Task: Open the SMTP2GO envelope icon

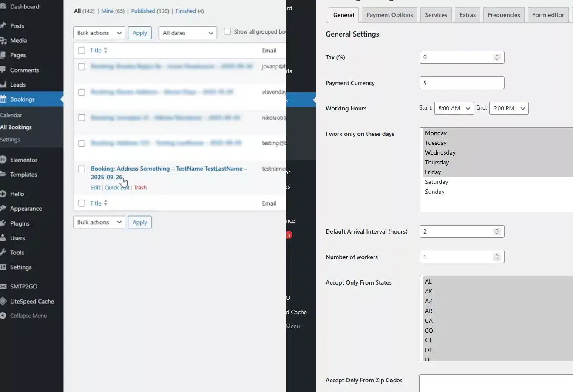Action: 3,286
